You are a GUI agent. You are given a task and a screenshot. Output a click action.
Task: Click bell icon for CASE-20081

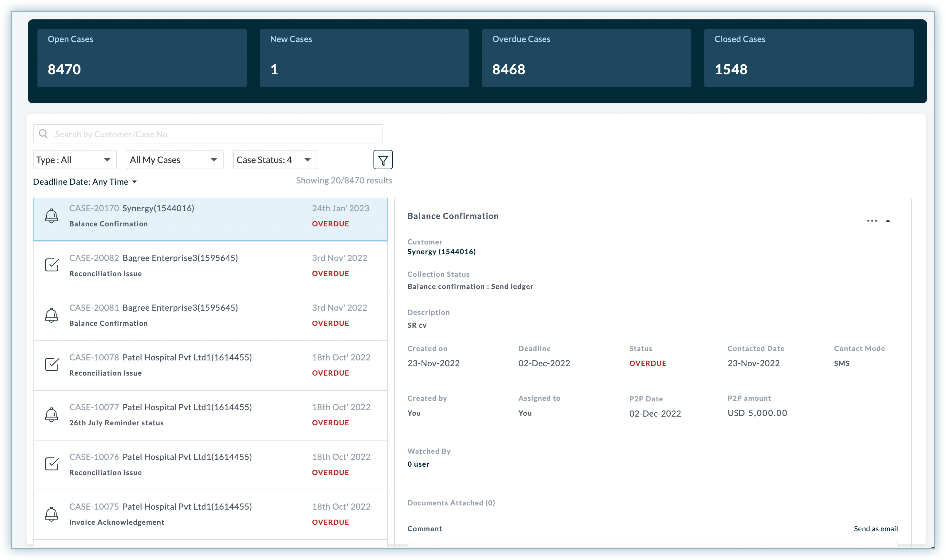[x=51, y=316]
